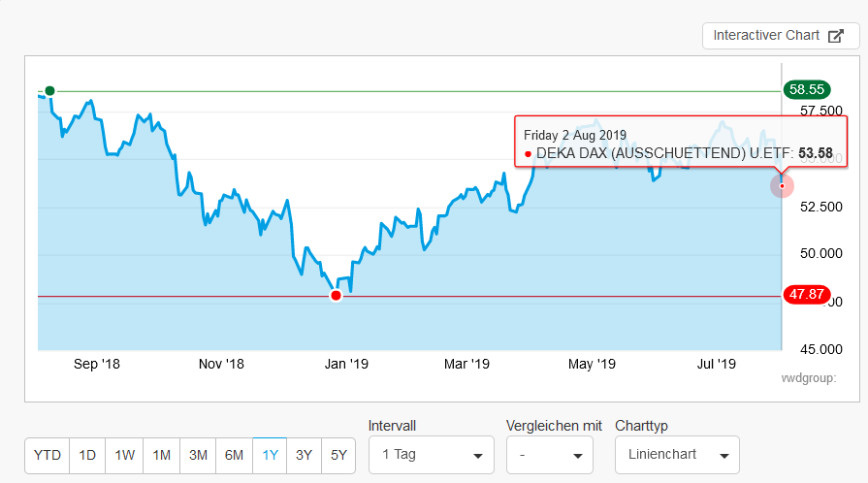Switch to the 3M range
Screen dimensions: 868x483
(x=198, y=455)
